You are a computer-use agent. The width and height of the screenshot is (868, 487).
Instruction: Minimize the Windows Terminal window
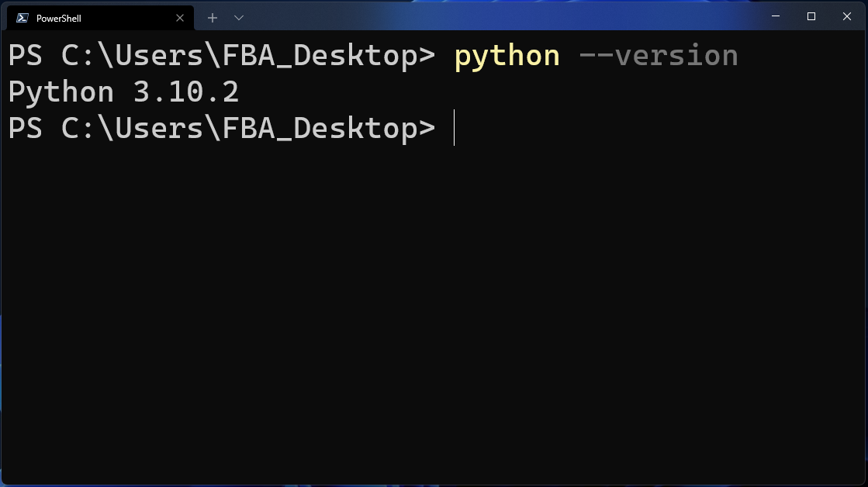pos(775,16)
